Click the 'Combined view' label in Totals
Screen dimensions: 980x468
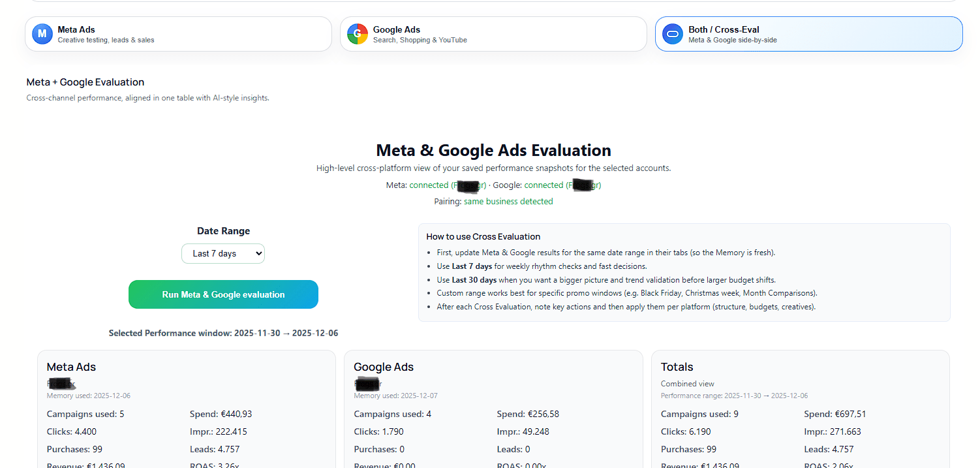coord(688,384)
